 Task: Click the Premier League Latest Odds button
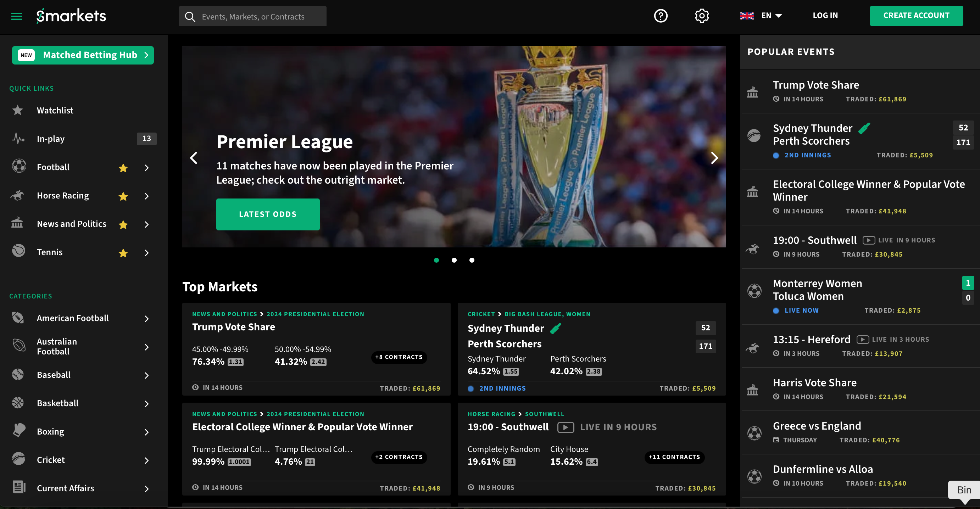click(268, 214)
